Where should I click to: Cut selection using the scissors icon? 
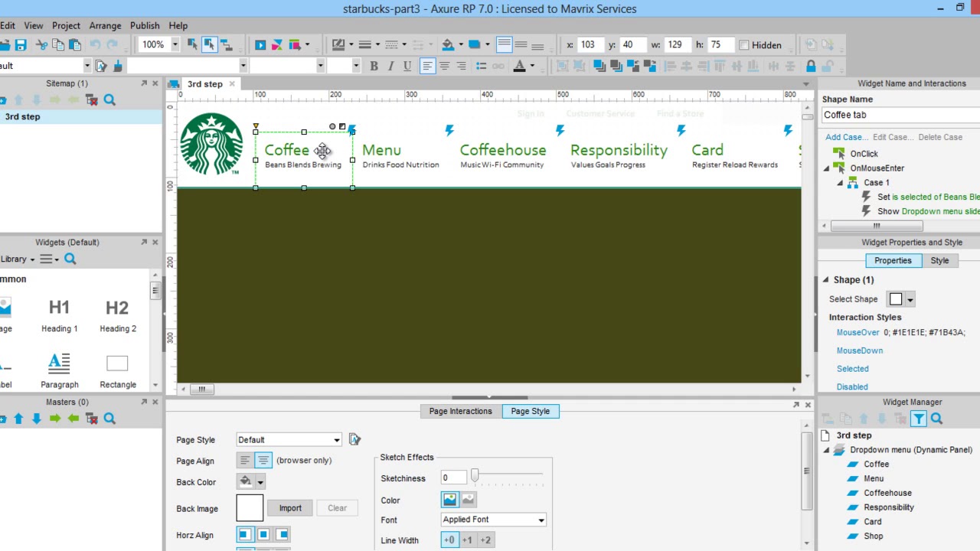[42, 45]
